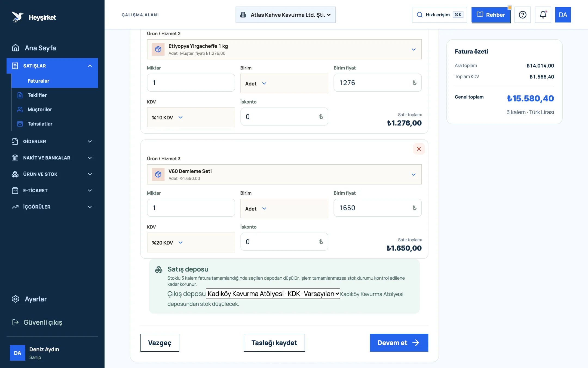Open the notifications bell

(x=543, y=15)
